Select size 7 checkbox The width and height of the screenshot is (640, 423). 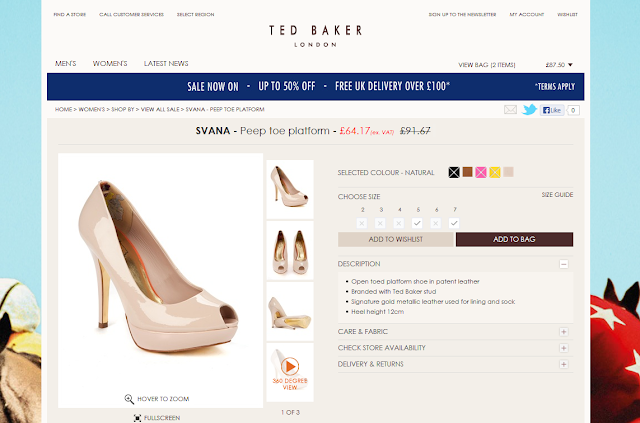tap(454, 223)
